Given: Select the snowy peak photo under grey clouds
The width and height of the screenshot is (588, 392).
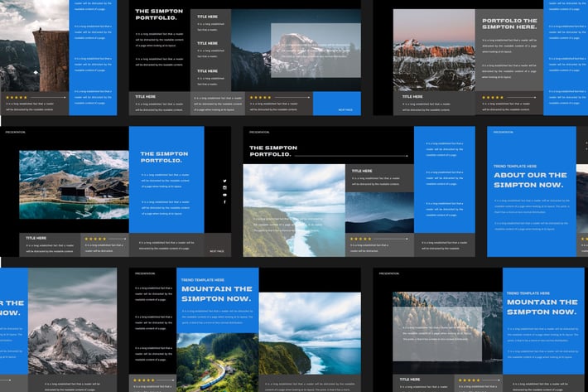Looking at the screenshot, I should point(72,321).
